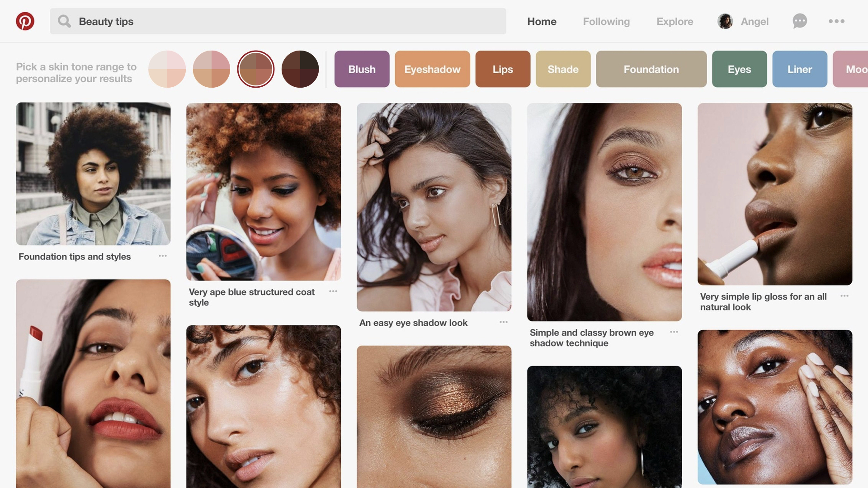Click the search magnifier icon
Viewport: 868px width, 488px height.
tap(64, 21)
